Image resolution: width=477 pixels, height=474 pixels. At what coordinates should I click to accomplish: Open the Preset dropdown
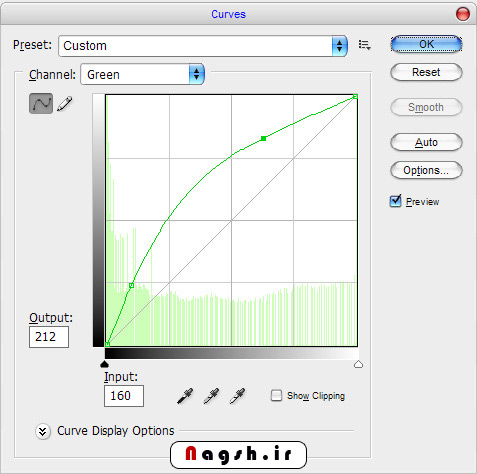(x=203, y=46)
